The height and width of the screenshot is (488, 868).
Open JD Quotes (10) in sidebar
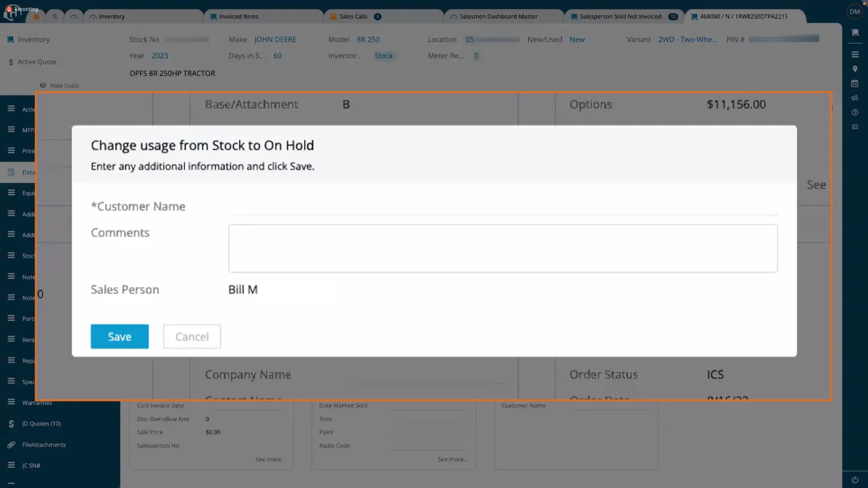41,424
